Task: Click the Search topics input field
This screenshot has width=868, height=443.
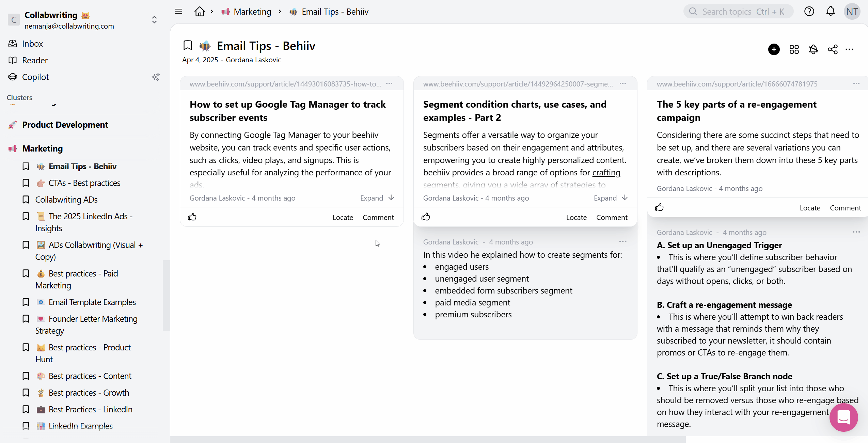Action: pos(738,12)
